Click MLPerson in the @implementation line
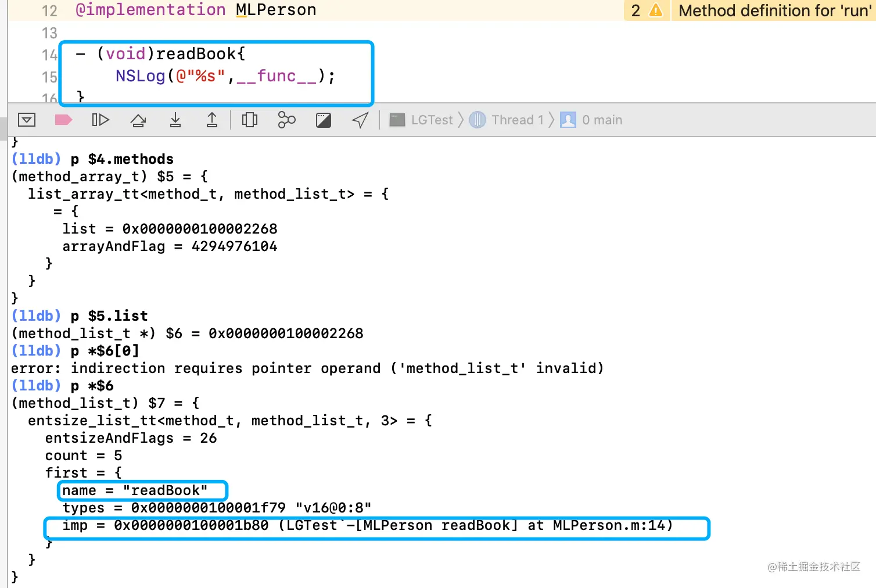 pyautogui.click(x=276, y=10)
